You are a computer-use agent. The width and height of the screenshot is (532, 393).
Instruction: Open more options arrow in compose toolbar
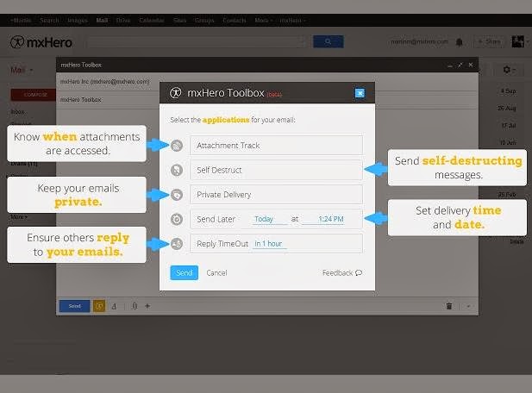(468, 306)
